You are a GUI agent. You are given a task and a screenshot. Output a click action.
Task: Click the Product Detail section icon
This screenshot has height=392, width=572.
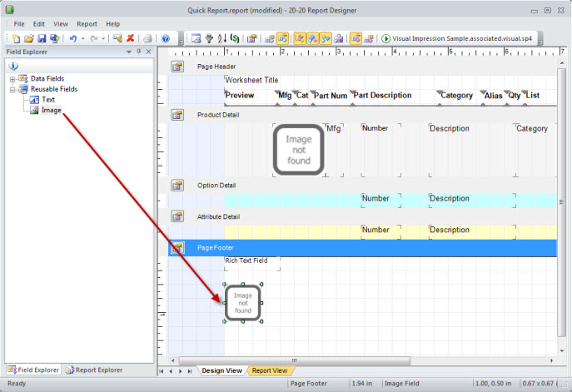177,115
